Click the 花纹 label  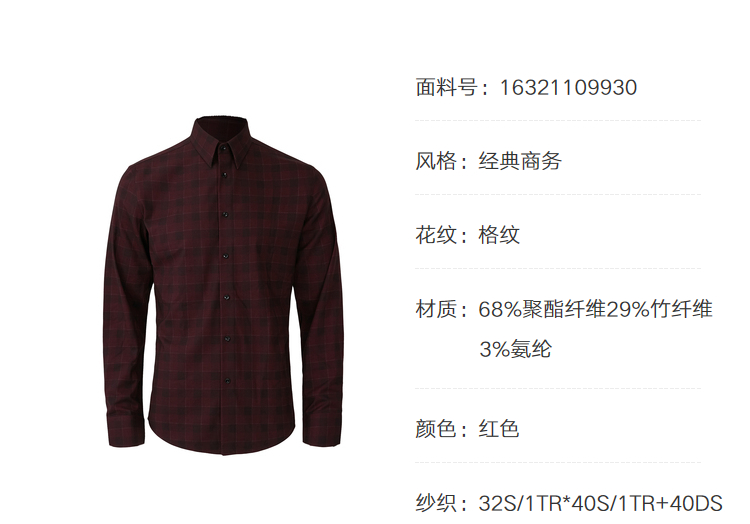(435, 235)
